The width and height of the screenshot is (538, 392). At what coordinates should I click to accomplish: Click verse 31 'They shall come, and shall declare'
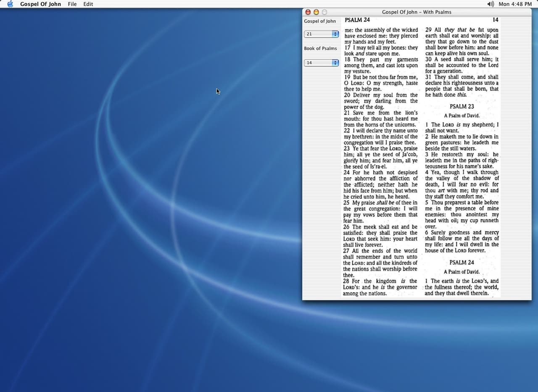pos(462,86)
